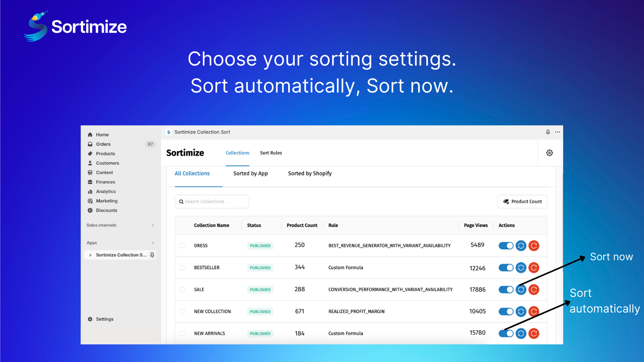Click the Search Collections input field

tap(212, 201)
